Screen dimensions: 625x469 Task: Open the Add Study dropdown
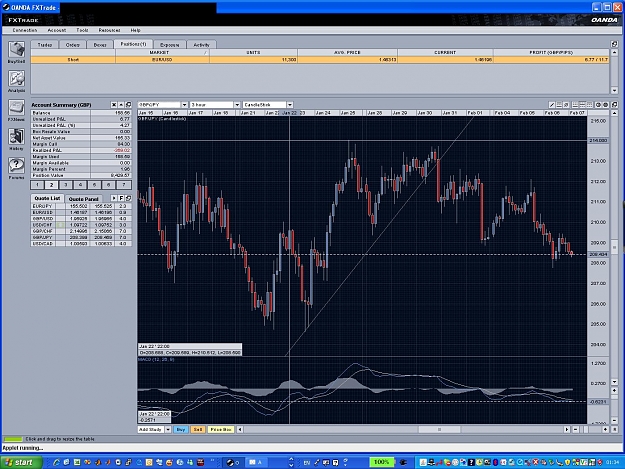pos(168,430)
